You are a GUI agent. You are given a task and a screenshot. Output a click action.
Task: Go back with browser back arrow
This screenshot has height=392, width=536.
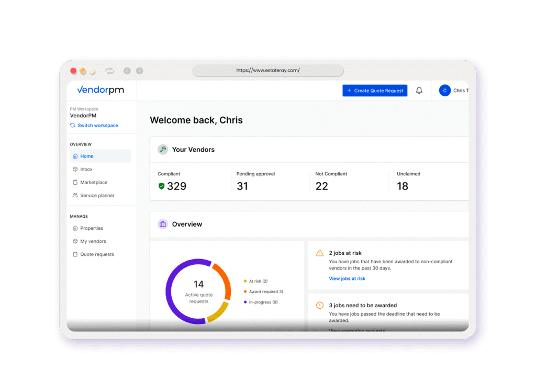coord(127,71)
